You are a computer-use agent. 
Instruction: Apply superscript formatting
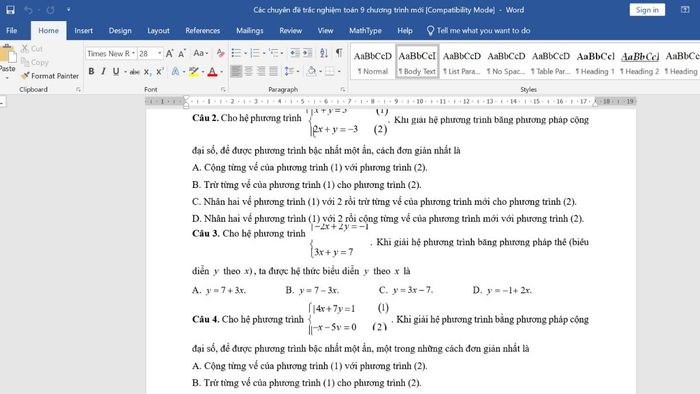tap(159, 71)
